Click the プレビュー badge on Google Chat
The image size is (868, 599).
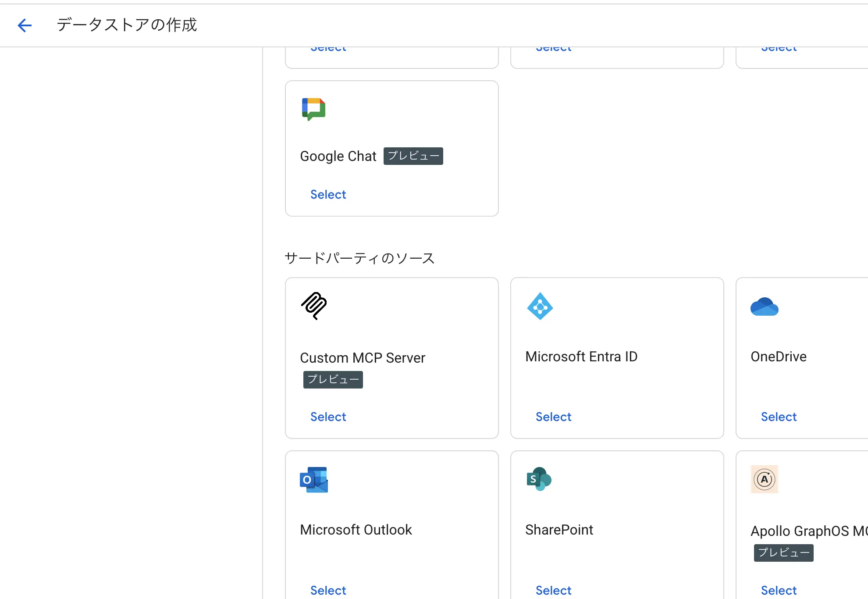coord(413,156)
